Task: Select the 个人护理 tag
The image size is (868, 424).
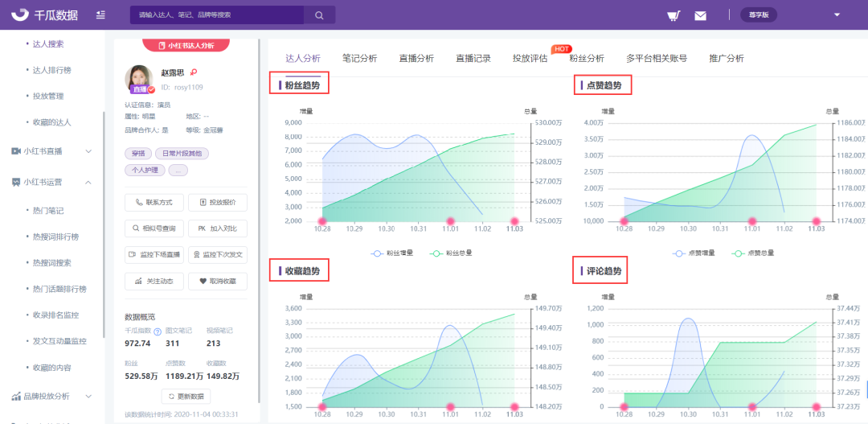Action: [145, 170]
